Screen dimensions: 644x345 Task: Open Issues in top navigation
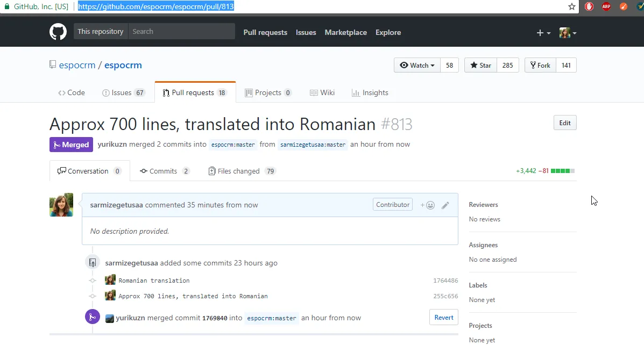coord(306,32)
